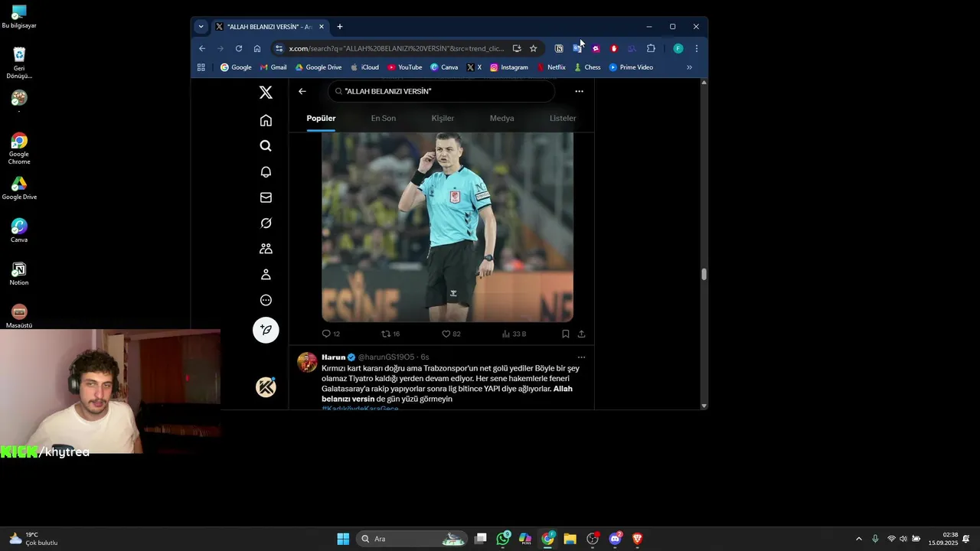Switch to the Listeler tab
980x551 pixels.
tap(563, 119)
